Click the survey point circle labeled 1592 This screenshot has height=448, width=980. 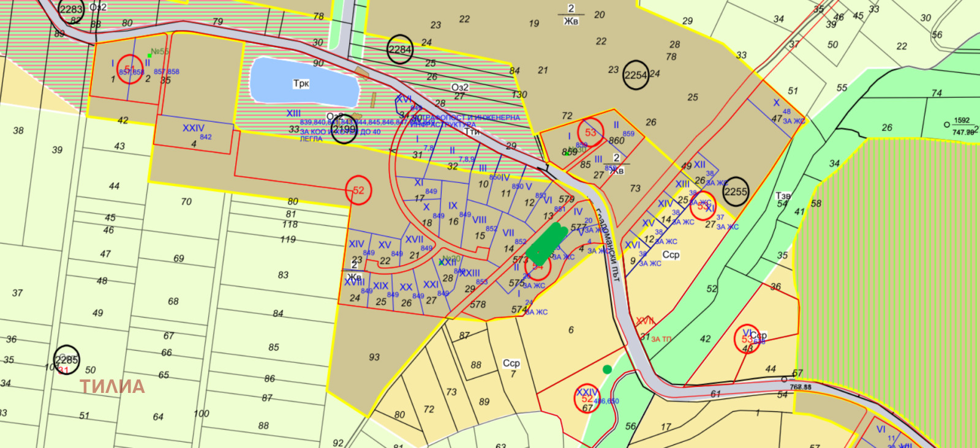(947, 125)
